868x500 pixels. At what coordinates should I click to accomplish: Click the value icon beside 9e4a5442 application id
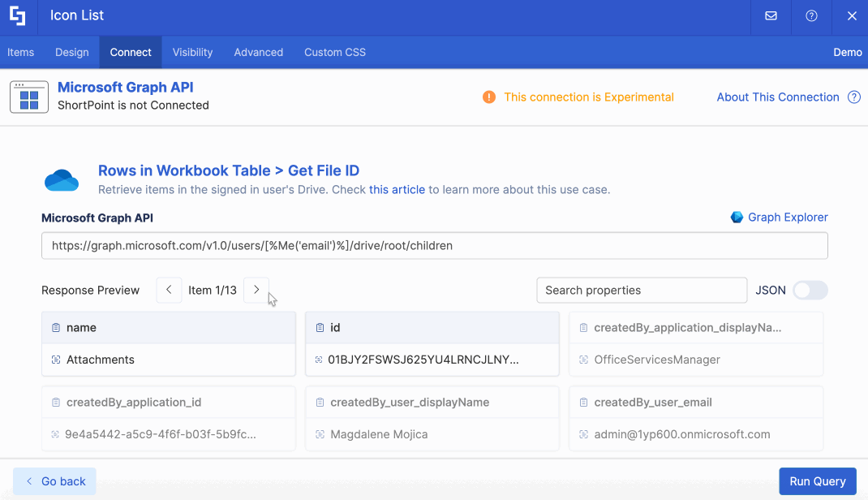click(55, 435)
